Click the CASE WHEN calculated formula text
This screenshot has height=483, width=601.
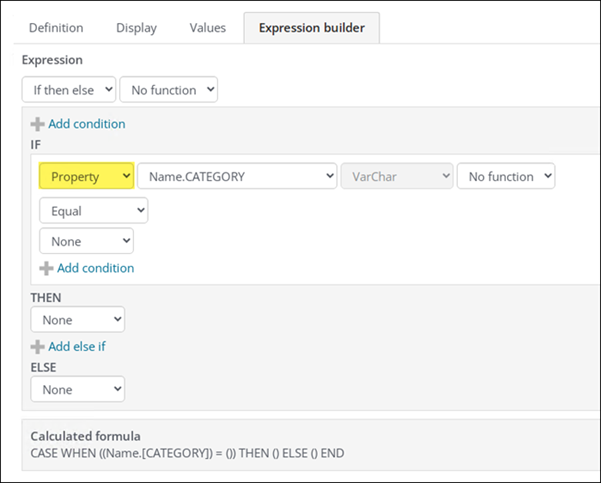pyautogui.click(x=187, y=453)
